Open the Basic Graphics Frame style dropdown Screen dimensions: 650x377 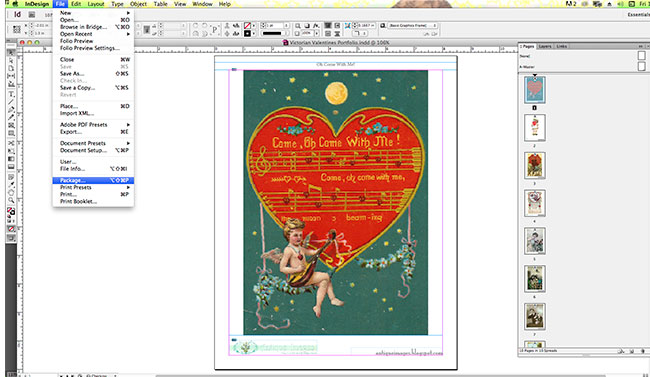coord(412,26)
